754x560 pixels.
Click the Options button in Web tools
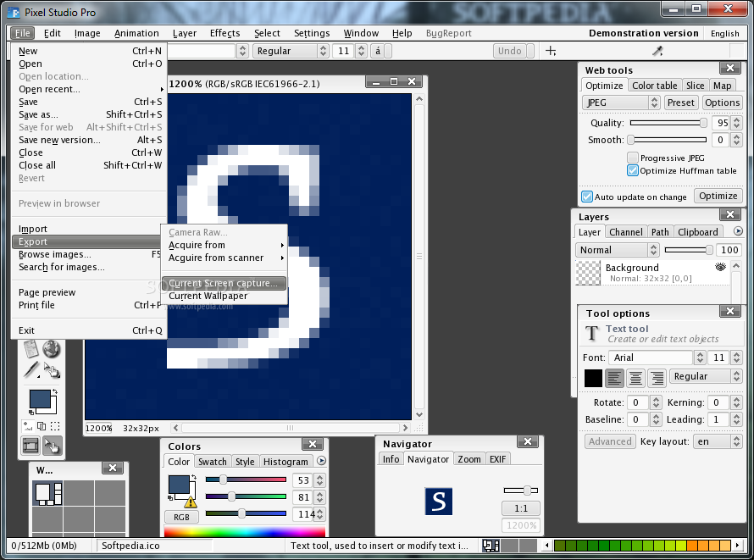click(722, 103)
